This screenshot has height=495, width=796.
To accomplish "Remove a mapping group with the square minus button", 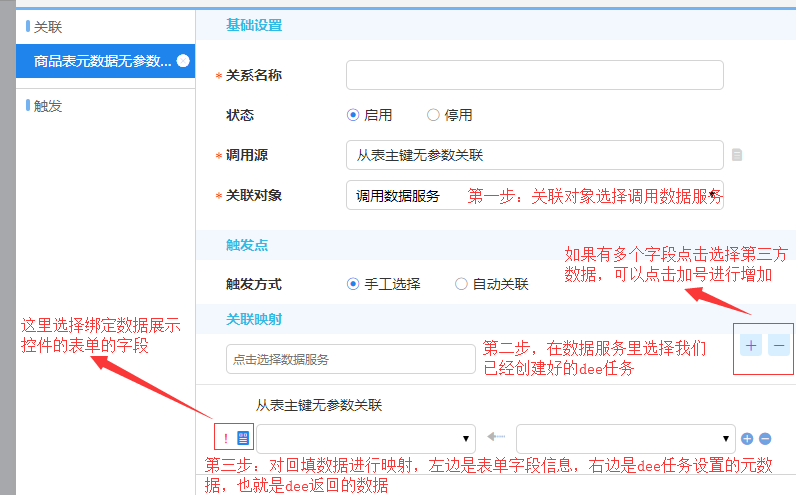I will coord(779,346).
